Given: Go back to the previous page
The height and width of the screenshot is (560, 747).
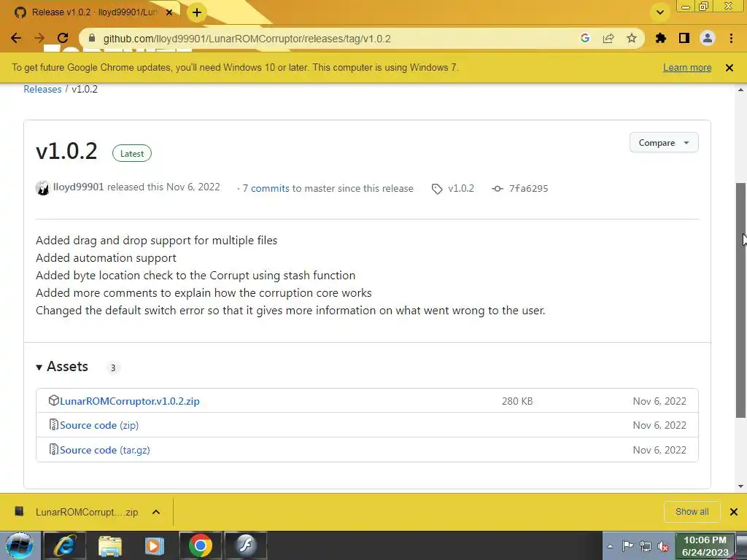Looking at the screenshot, I should pos(16,38).
